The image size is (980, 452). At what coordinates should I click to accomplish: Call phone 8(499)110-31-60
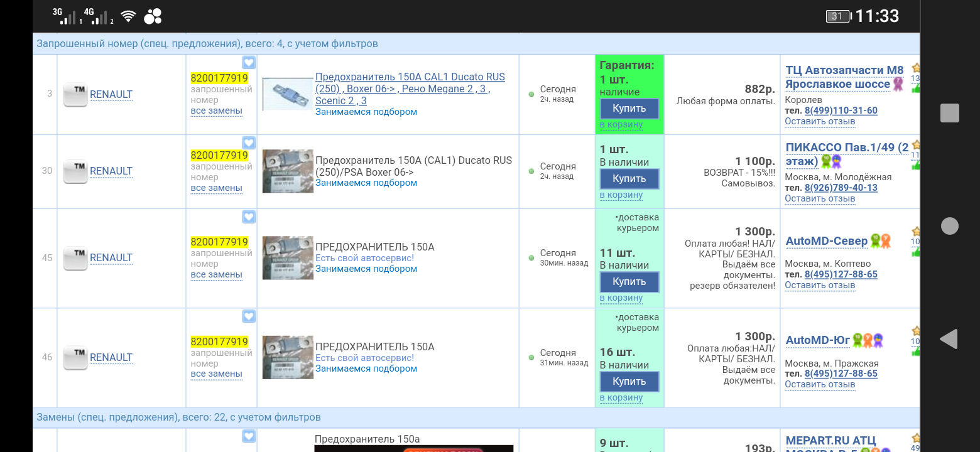coord(841,111)
